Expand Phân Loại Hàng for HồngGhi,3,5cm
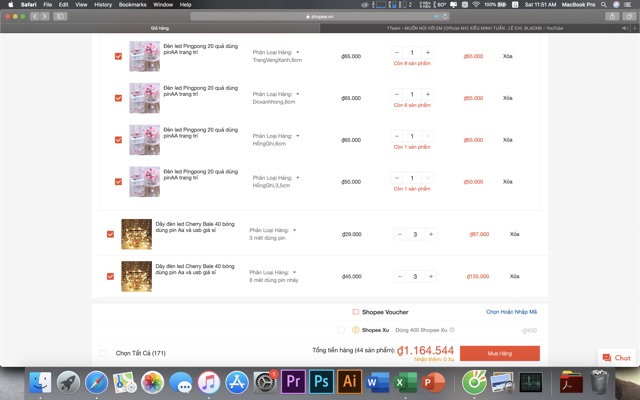640x400 pixels. [x=297, y=177]
